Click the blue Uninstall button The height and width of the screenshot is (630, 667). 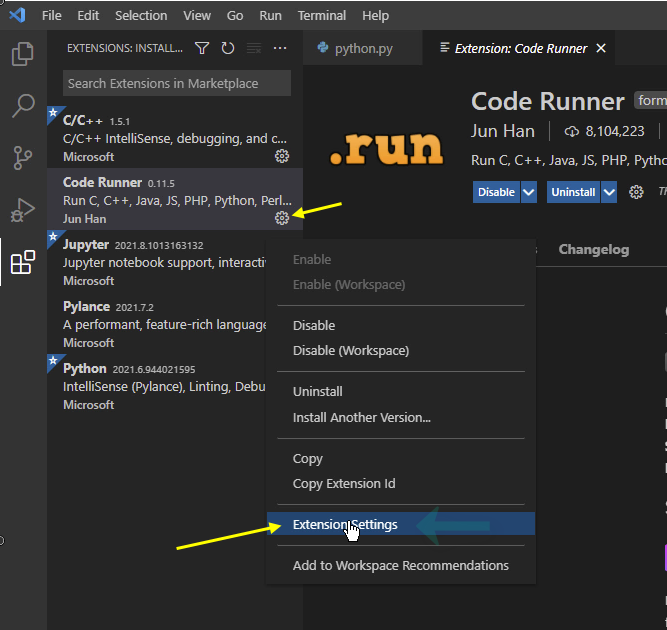point(573,192)
